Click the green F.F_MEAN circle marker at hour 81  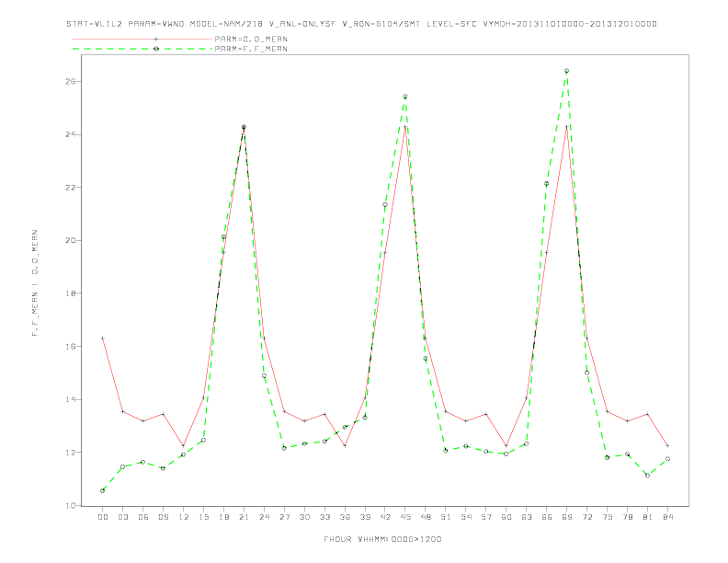[647, 476]
